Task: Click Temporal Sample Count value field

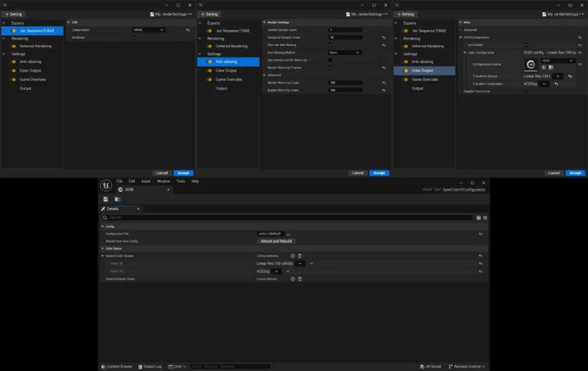Action: [345, 38]
